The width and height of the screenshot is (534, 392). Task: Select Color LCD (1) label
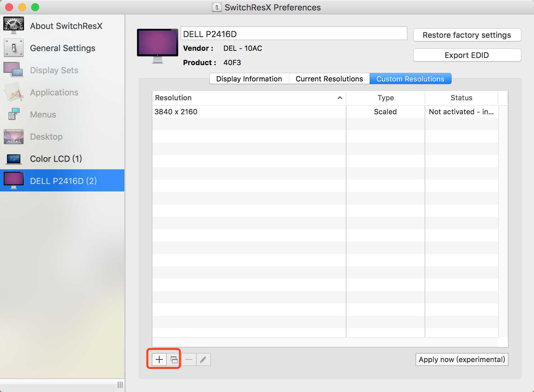pyautogui.click(x=56, y=159)
